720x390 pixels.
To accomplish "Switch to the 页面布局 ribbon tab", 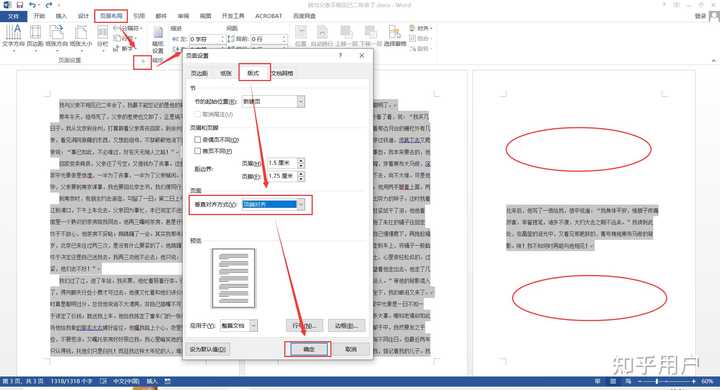I will 111,16.
